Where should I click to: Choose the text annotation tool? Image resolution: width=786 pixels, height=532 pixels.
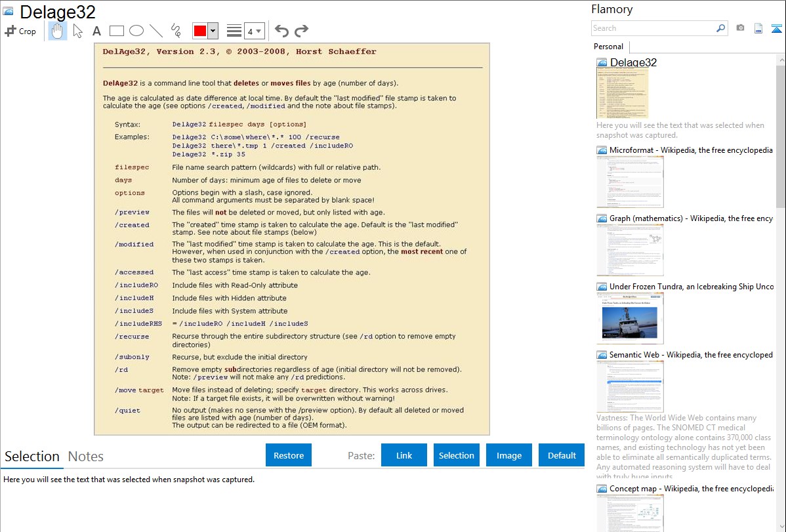click(x=96, y=31)
